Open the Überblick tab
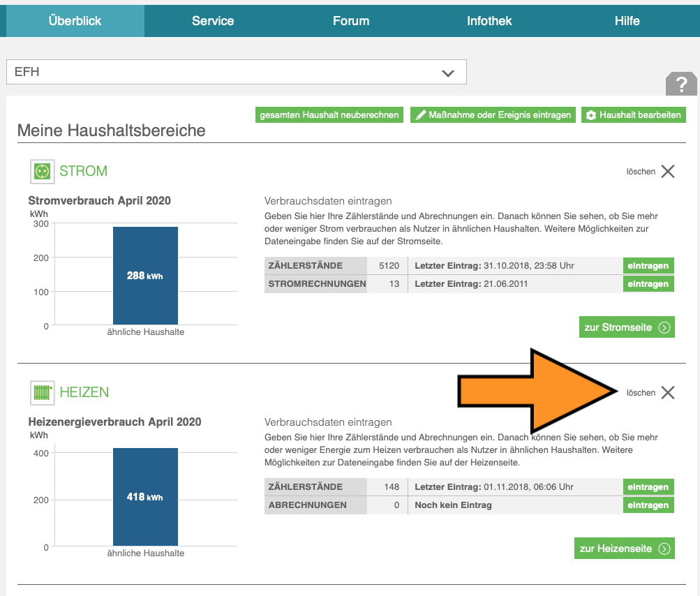This screenshot has height=596, width=700. coord(75,21)
